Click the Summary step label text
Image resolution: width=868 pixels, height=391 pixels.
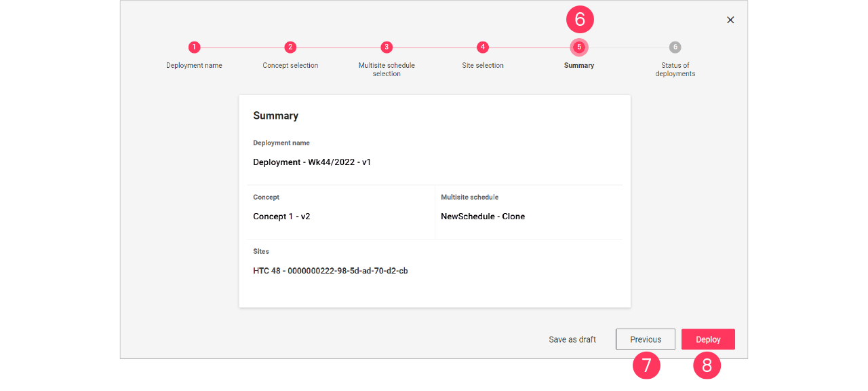point(578,65)
